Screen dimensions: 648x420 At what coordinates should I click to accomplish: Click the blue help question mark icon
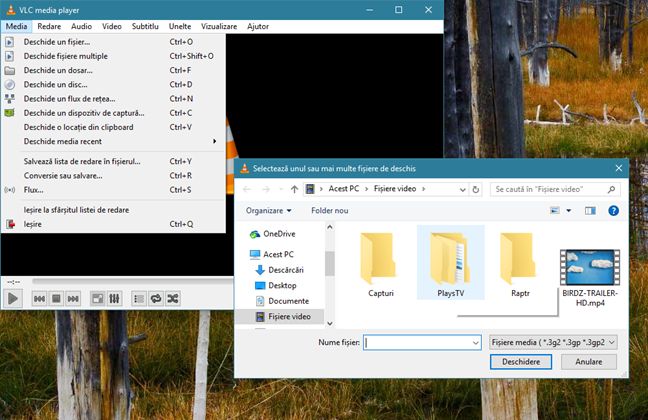tap(613, 211)
